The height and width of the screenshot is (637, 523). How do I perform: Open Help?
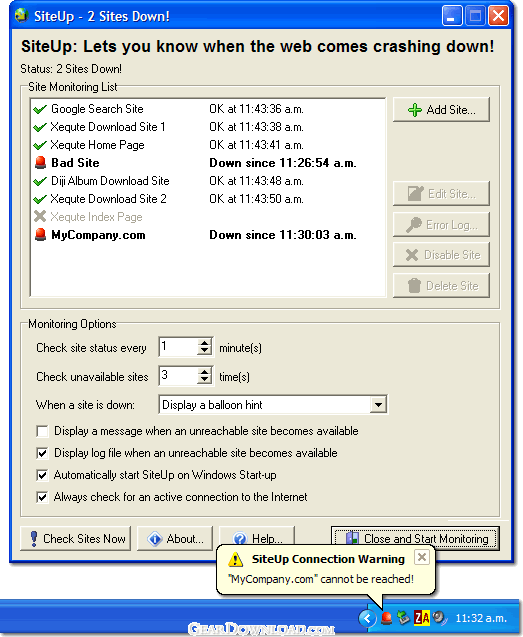(x=257, y=537)
